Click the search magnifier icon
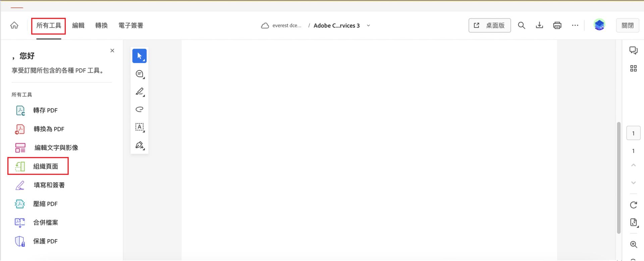The image size is (644, 261). [x=521, y=25]
